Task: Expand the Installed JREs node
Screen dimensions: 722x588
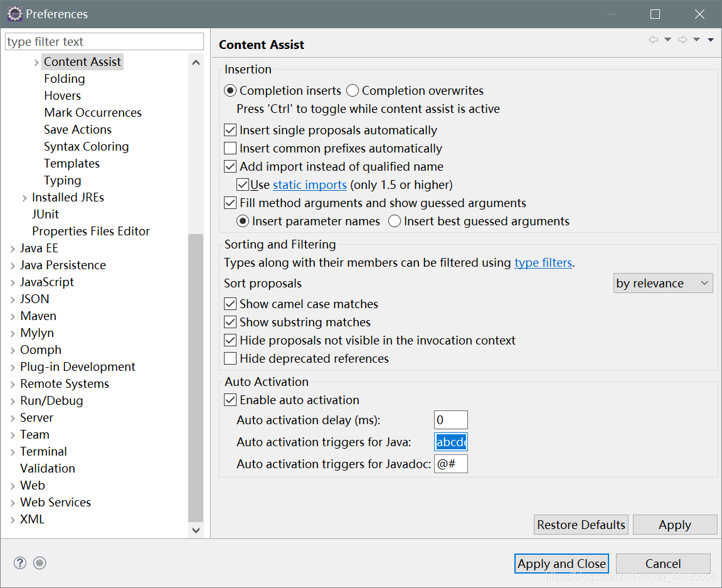Action: pyautogui.click(x=25, y=198)
